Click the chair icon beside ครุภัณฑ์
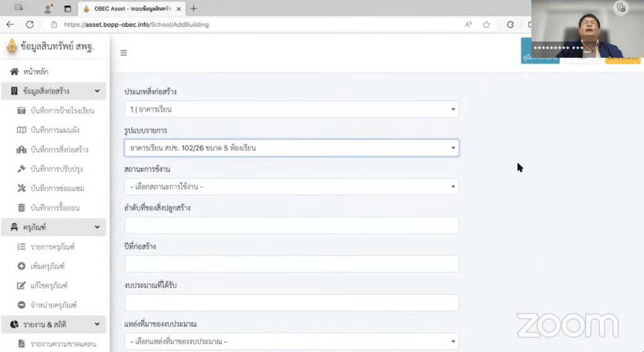 click(14, 227)
